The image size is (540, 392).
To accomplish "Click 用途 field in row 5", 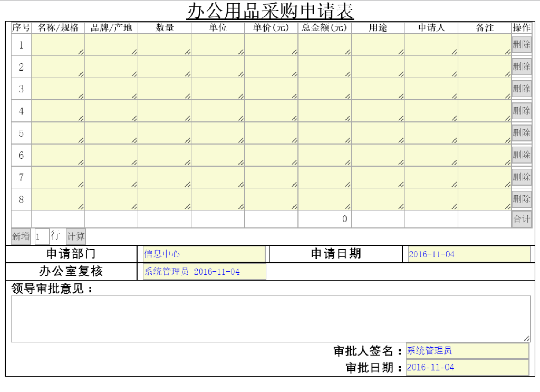I will pos(378,133).
